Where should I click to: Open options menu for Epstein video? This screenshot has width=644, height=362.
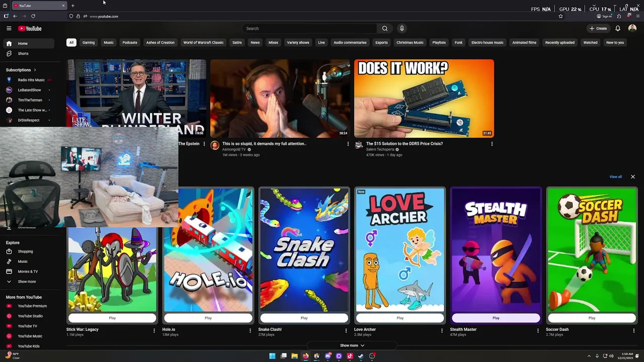(204, 144)
